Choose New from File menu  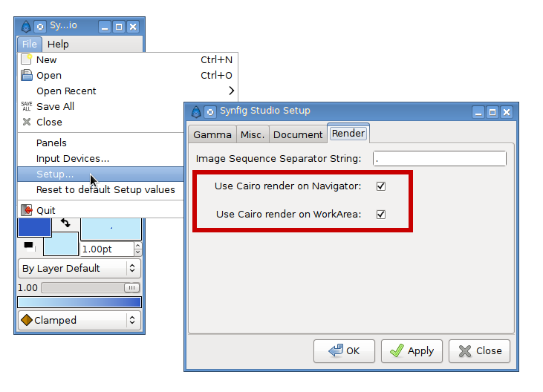point(128,60)
